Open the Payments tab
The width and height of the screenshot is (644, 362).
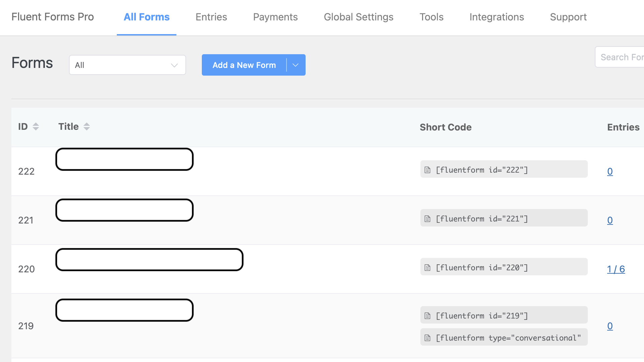pos(275,17)
